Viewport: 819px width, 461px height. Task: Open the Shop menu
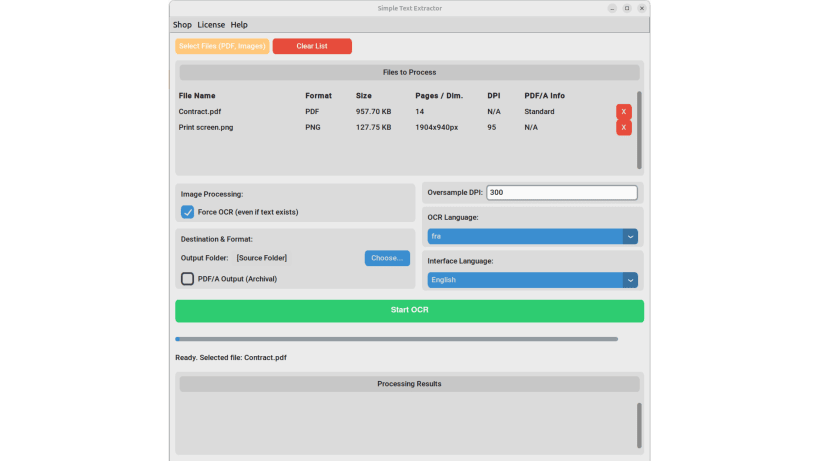182,25
